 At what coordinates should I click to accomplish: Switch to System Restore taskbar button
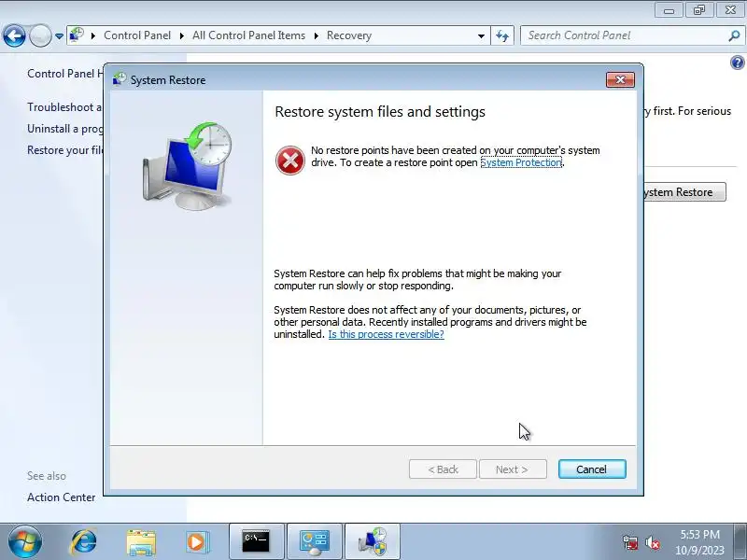pyautogui.click(x=372, y=542)
